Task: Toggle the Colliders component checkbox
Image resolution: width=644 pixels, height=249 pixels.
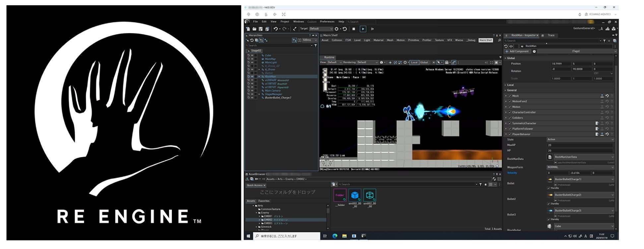Action: (510, 118)
